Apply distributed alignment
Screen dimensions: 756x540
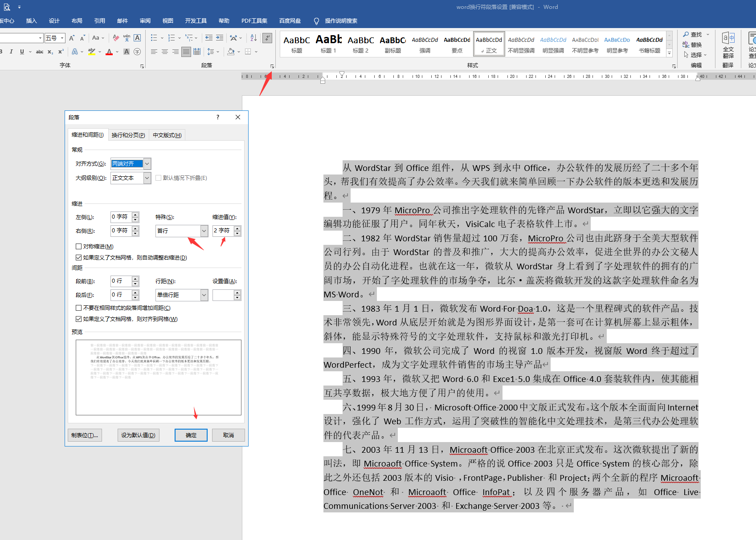point(197,52)
